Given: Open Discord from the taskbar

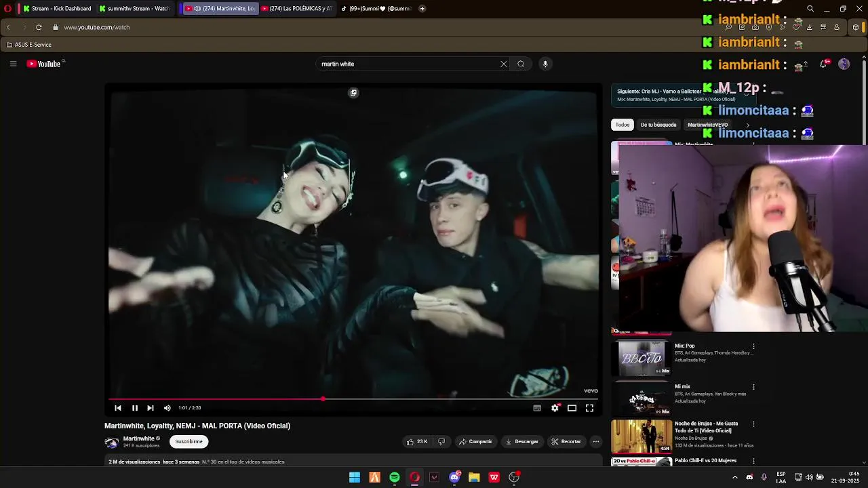Looking at the screenshot, I should (x=454, y=477).
